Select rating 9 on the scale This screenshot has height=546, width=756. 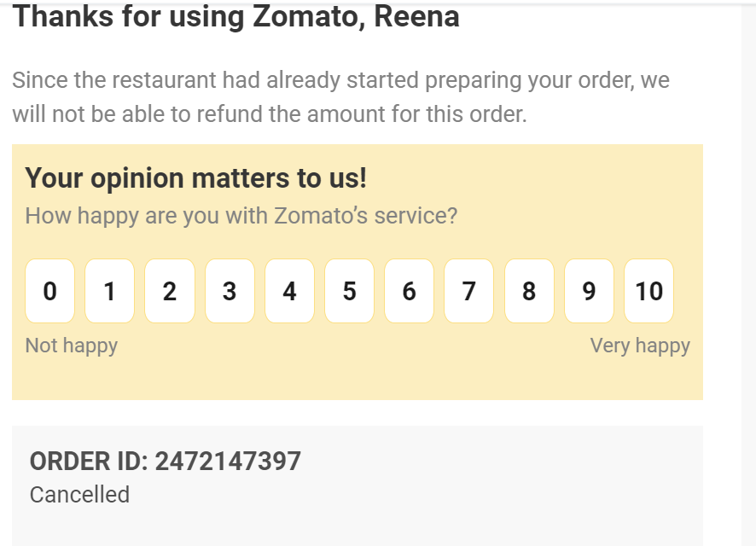click(589, 291)
